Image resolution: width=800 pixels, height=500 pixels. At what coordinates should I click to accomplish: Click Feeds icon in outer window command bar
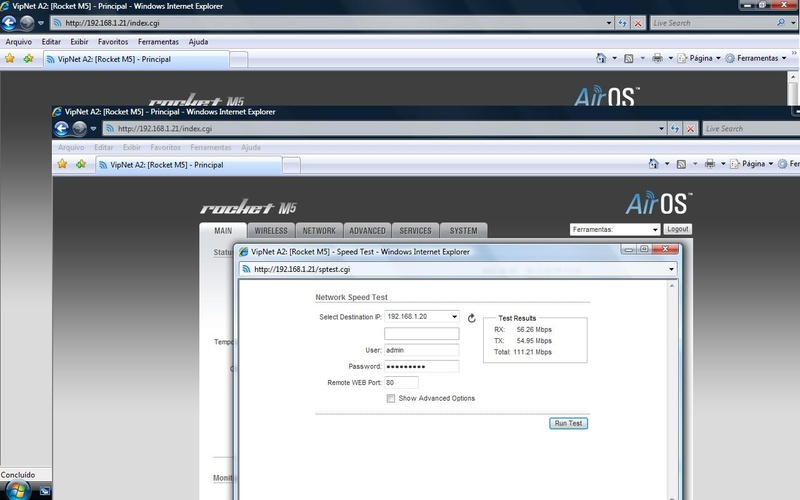tap(629, 58)
